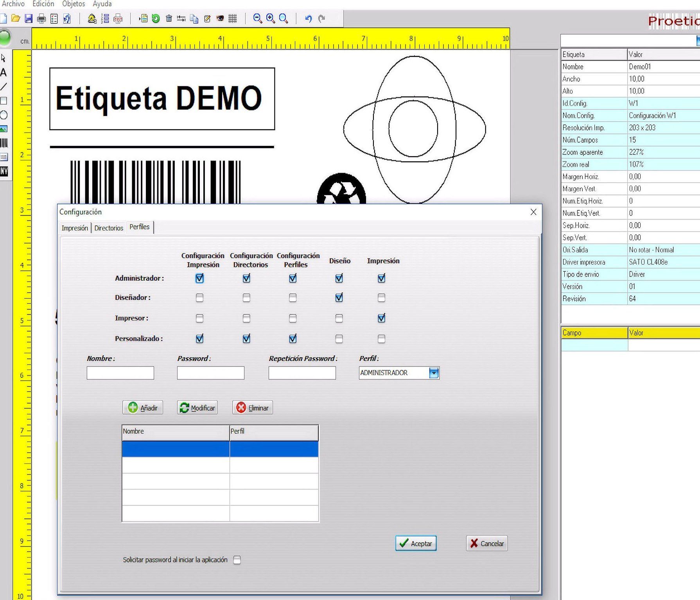
Task: Select the barcode tool in left toolbar
Action: click(4, 143)
